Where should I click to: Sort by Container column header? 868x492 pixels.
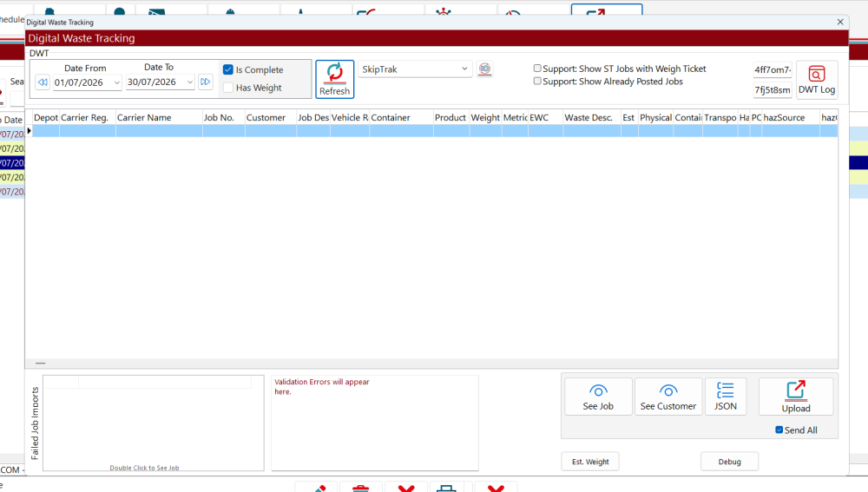click(x=401, y=117)
